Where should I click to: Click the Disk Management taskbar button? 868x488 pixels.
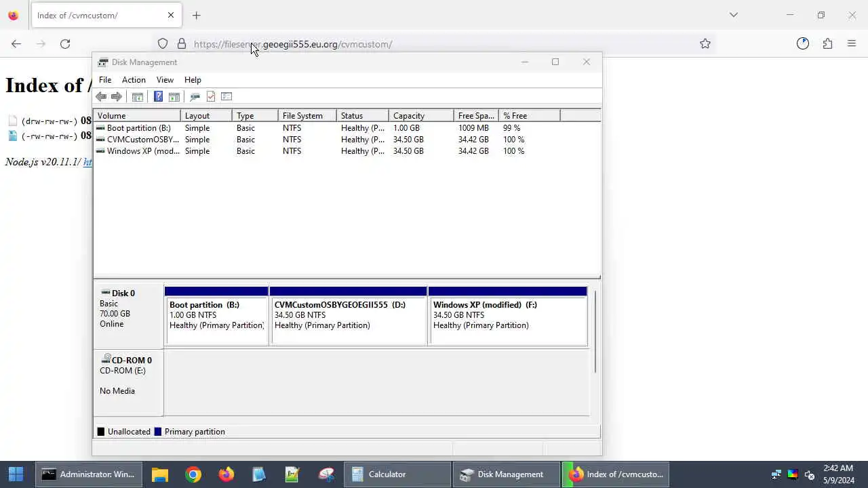(x=507, y=474)
